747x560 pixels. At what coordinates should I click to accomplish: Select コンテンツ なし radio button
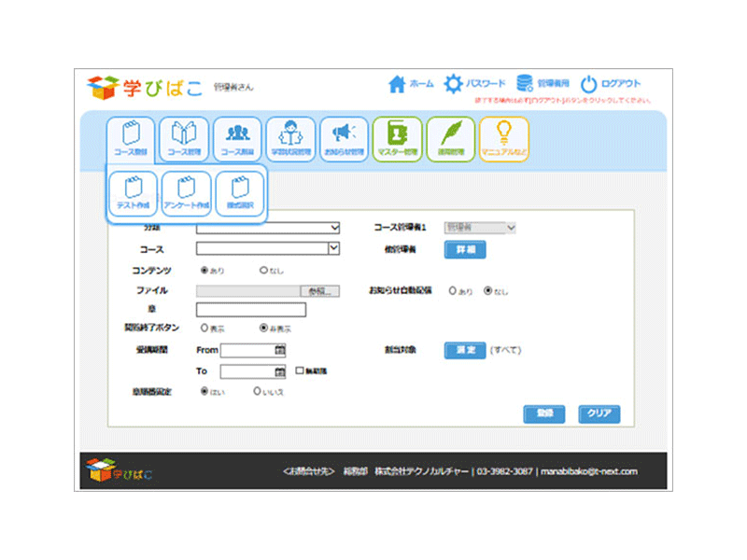coord(263,270)
